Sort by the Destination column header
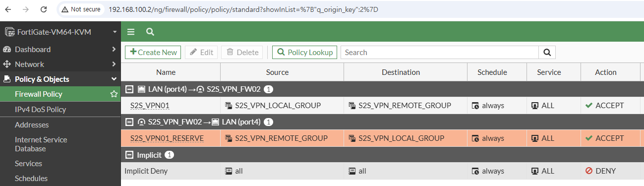Image resolution: width=644 pixels, height=186 pixels. click(401, 72)
